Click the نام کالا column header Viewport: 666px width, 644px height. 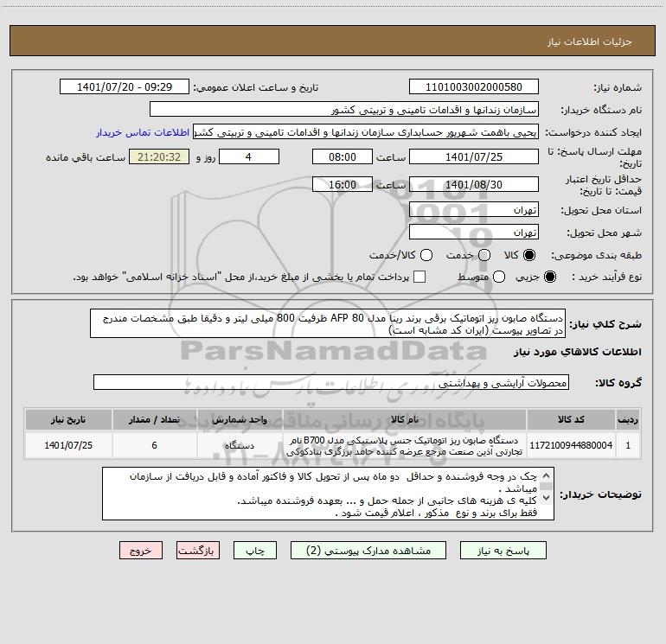tap(405, 419)
